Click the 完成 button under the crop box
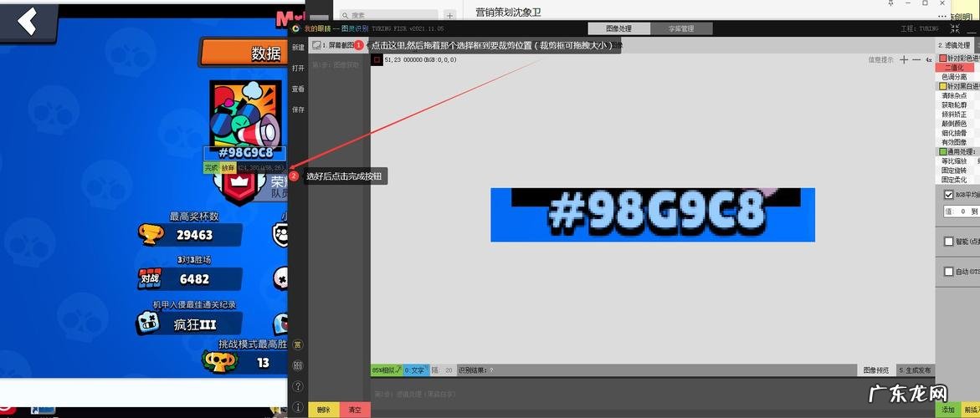This screenshot has height=418, width=980. [211, 168]
